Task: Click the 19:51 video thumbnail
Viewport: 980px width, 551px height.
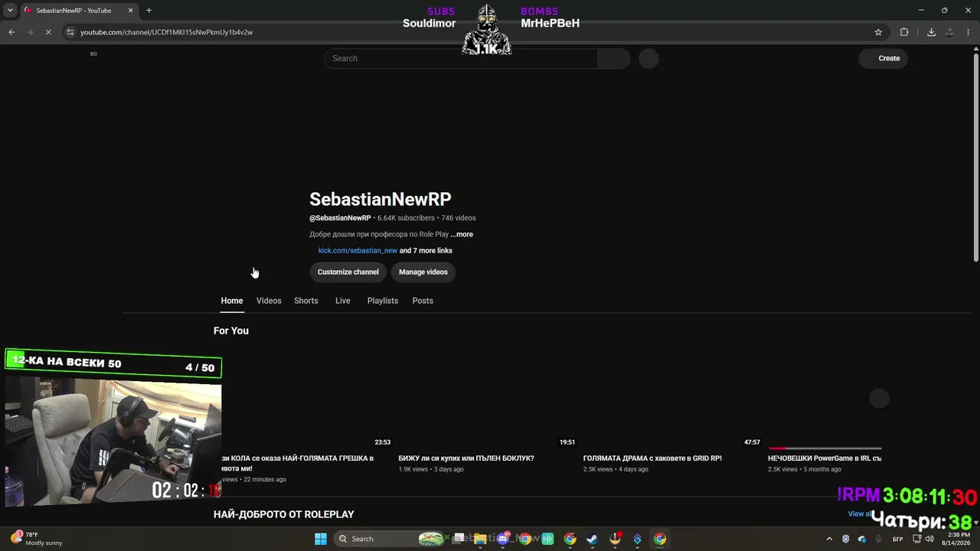Action: coord(488,399)
